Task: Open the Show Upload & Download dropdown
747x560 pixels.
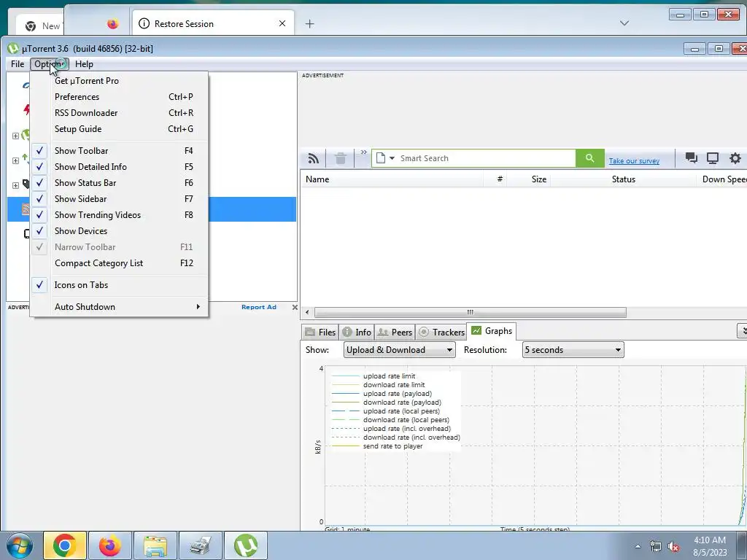Action: (399, 350)
